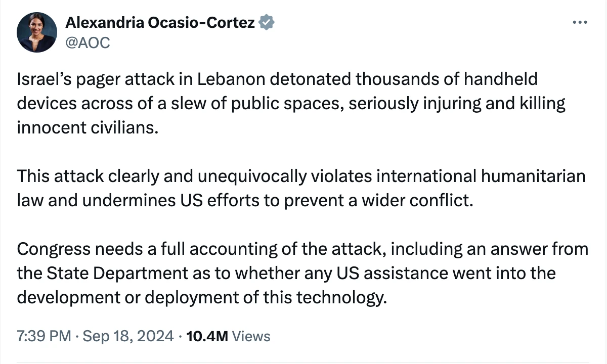Click the word Views next to the count

coord(251,336)
